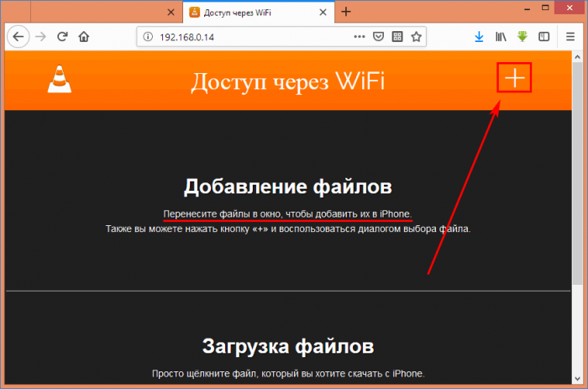
Task: Click the address bar with 192.168.0.14
Action: click(281, 37)
